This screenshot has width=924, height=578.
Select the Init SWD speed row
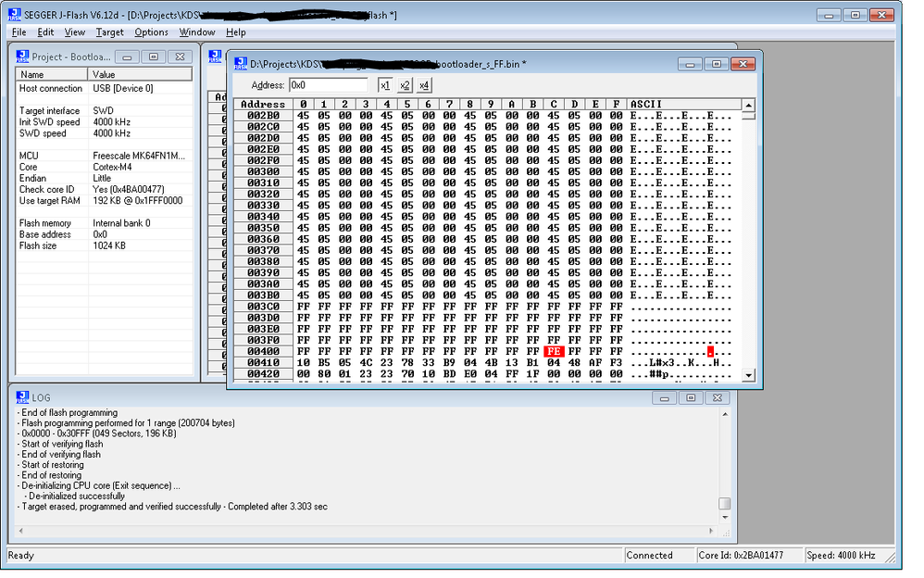pyautogui.click(x=105, y=122)
